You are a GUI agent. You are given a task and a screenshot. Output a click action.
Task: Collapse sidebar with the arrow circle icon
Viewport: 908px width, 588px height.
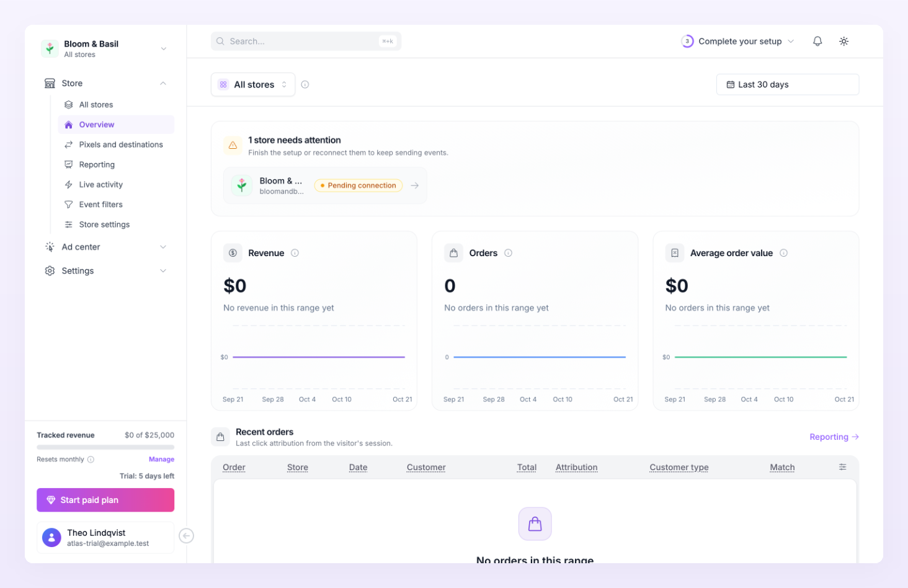pyautogui.click(x=186, y=536)
